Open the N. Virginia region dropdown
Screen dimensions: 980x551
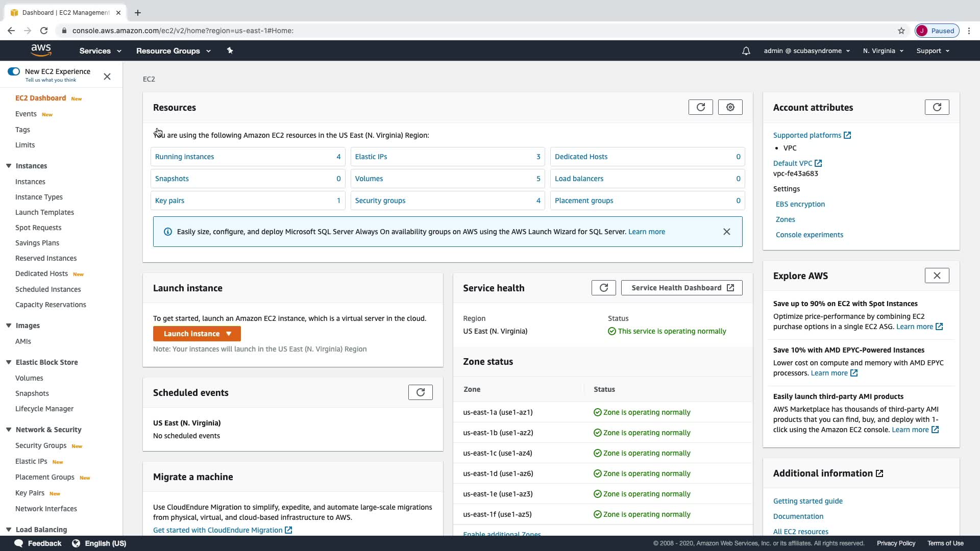point(883,51)
